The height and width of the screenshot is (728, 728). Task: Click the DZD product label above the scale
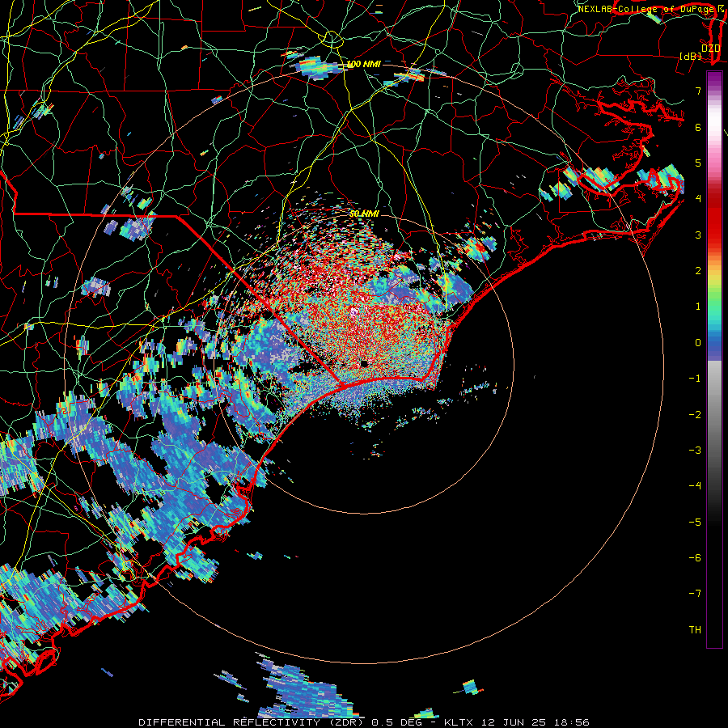click(x=710, y=49)
